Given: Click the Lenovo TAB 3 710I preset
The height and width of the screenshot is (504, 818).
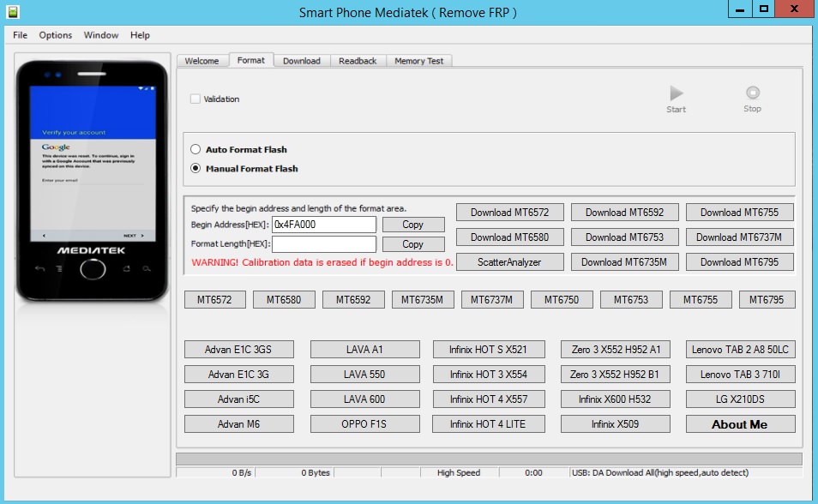Looking at the screenshot, I should [x=740, y=374].
